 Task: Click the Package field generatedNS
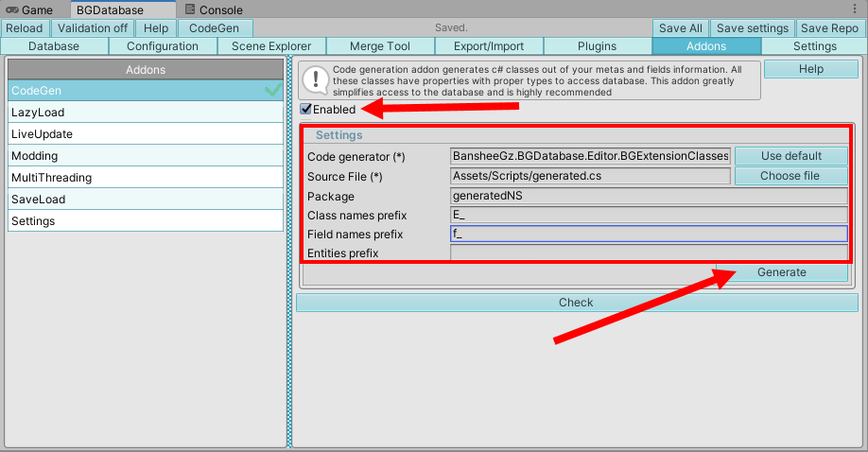[x=649, y=196]
